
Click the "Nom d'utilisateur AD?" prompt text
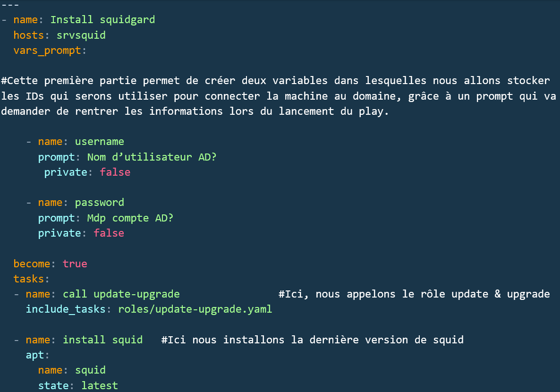(x=152, y=157)
